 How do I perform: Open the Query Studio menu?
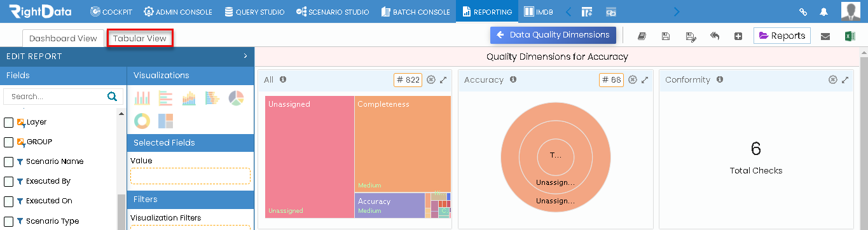[254, 11]
